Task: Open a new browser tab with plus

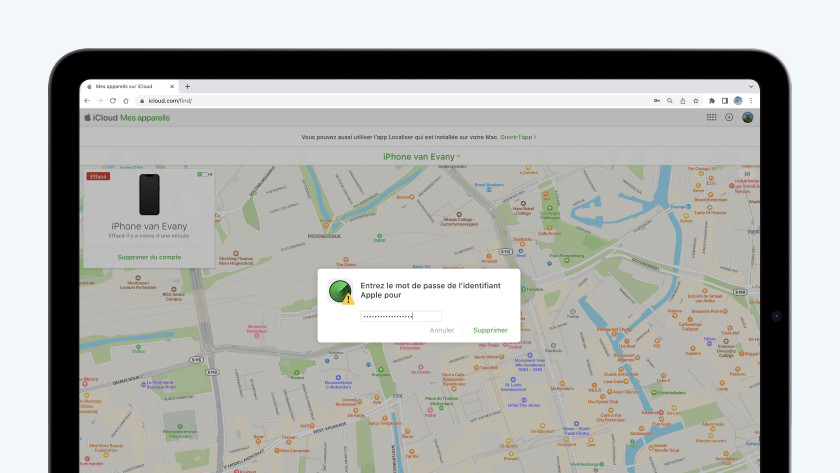Action: (x=188, y=86)
